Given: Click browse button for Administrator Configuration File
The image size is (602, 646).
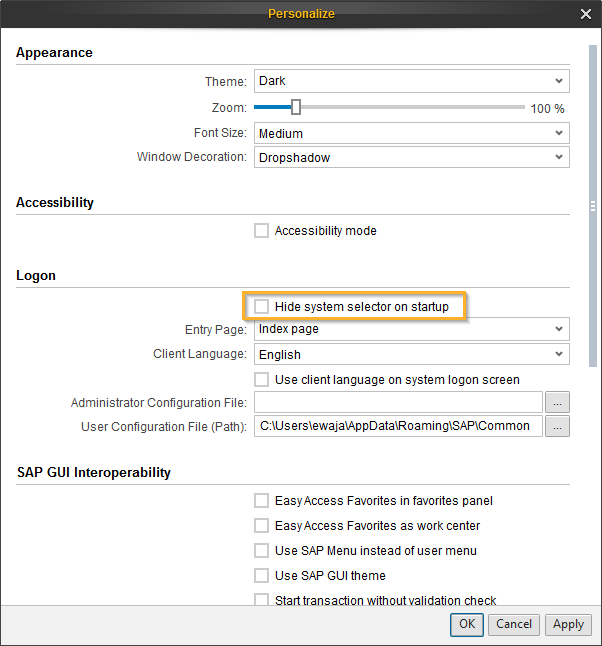Looking at the screenshot, I should point(557,402).
